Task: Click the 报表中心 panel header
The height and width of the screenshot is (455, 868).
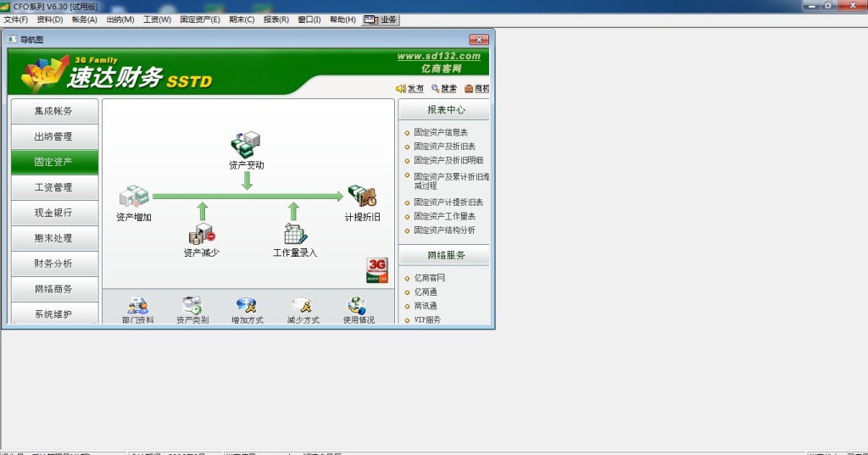Action: click(x=444, y=109)
